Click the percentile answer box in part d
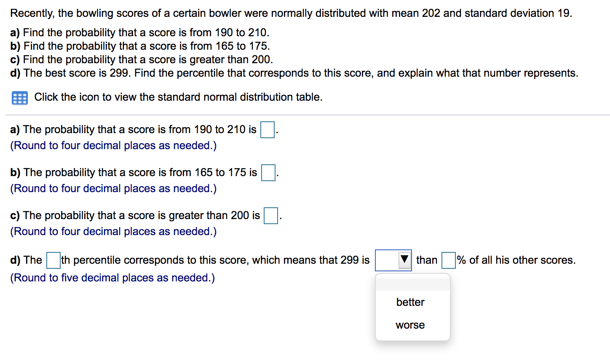This screenshot has width=610, height=364. pyautogui.click(x=53, y=260)
